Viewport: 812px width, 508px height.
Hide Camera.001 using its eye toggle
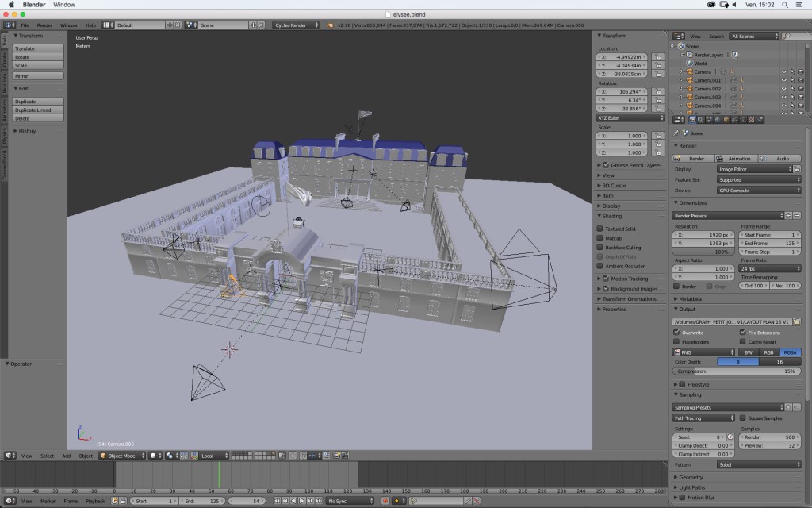tap(783, 80)
